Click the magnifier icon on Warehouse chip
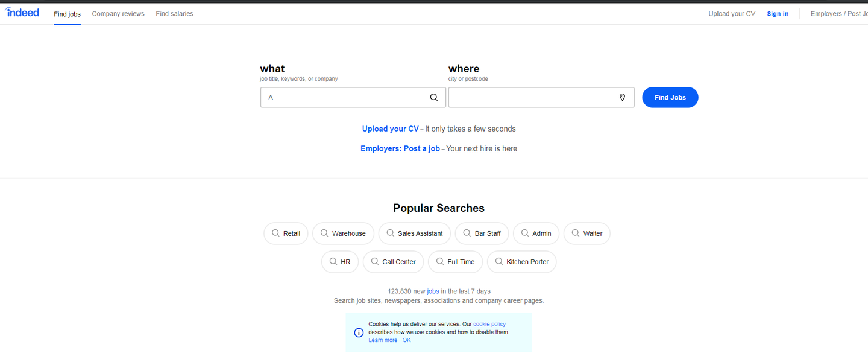The width and height of the screenshot is (868, 362). (x=324, y=233)
